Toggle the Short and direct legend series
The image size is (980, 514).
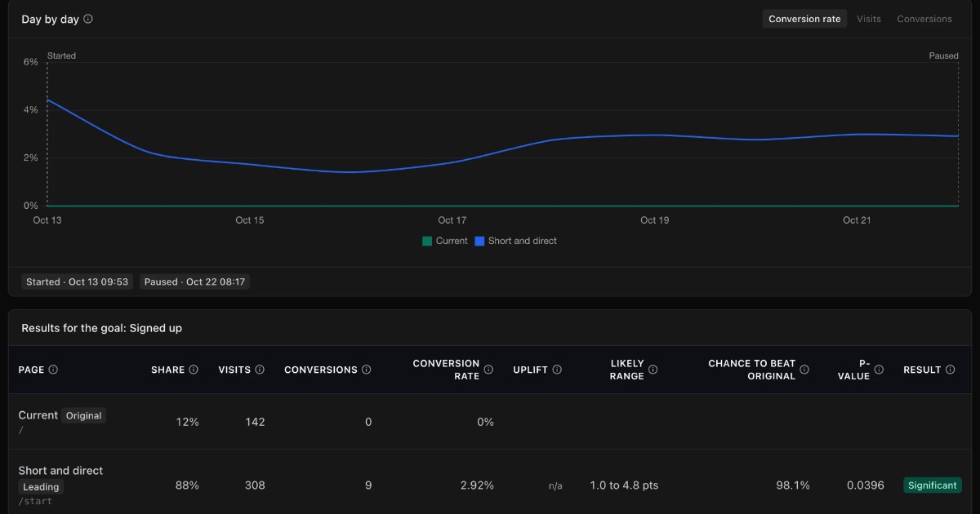[516, 241]
